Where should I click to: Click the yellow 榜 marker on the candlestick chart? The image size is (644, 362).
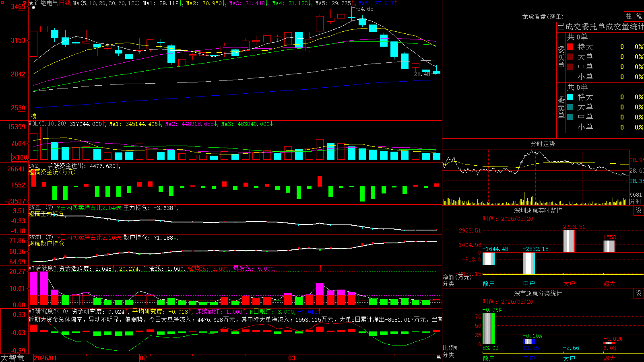[x=34, y=116]
